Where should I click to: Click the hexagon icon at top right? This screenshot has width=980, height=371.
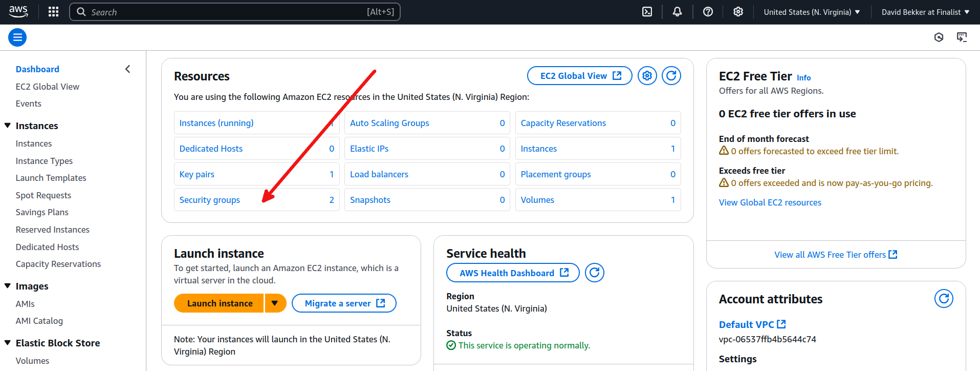(x=939, y=37)
